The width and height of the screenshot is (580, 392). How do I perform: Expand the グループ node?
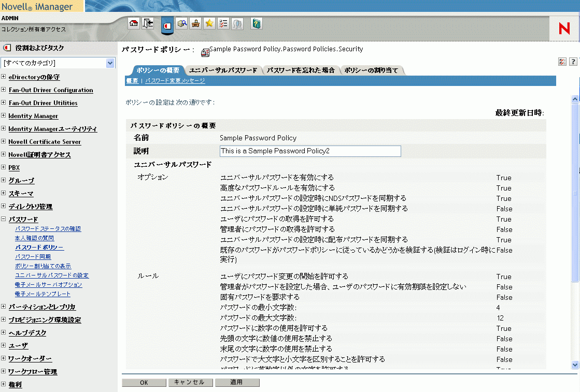3,180
